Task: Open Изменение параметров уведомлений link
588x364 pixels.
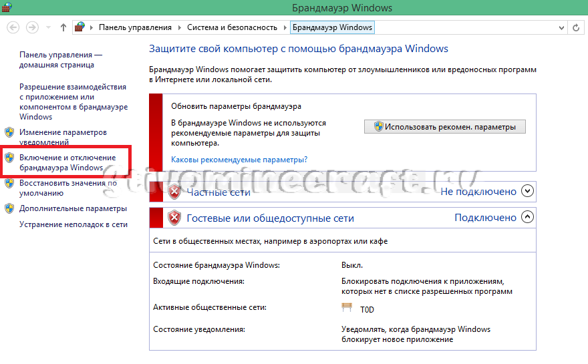Action: (62, 137)
